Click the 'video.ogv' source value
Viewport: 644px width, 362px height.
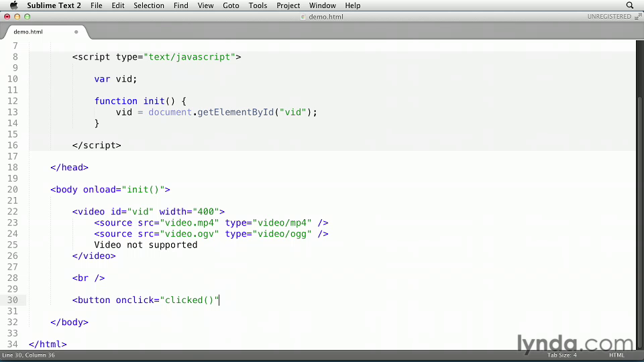coord(189,234)
